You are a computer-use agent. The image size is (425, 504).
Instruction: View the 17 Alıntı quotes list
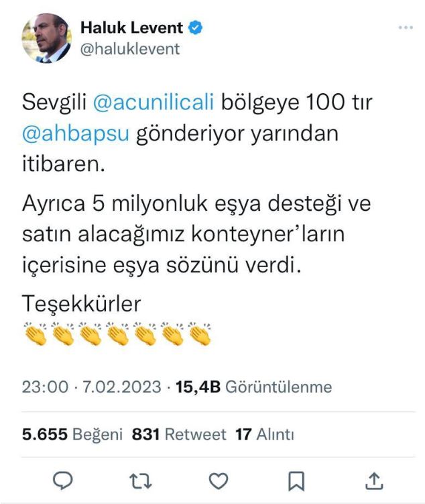tap(265, 434)
